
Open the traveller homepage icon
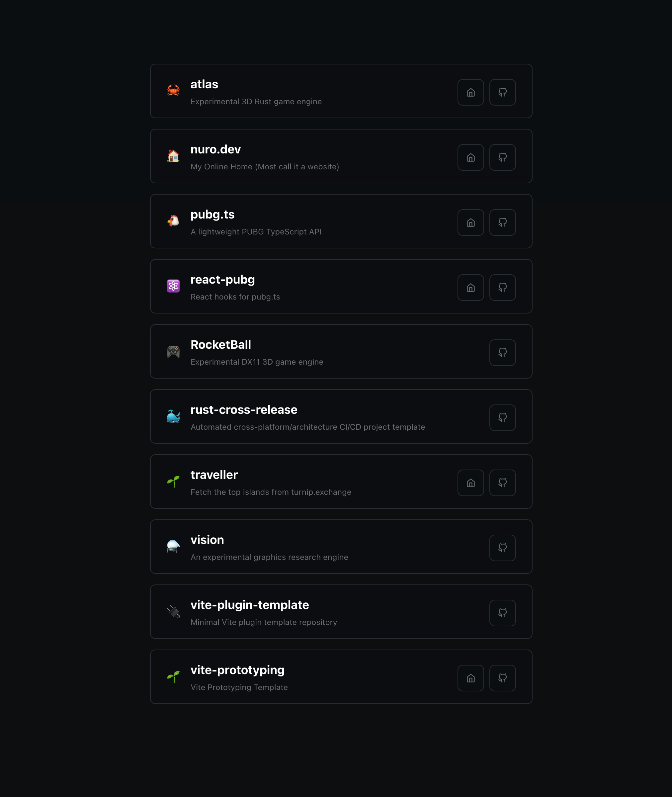[x=470, y=483]
